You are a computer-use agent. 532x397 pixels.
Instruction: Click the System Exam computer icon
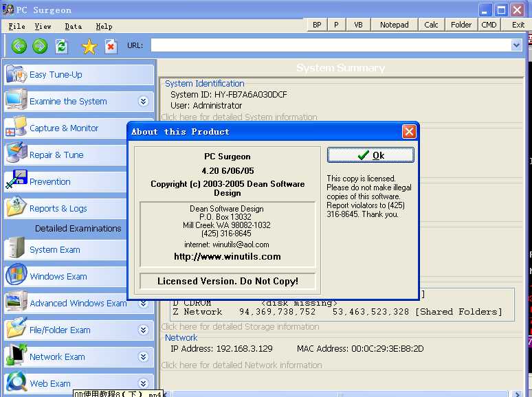tap(16, 249)
